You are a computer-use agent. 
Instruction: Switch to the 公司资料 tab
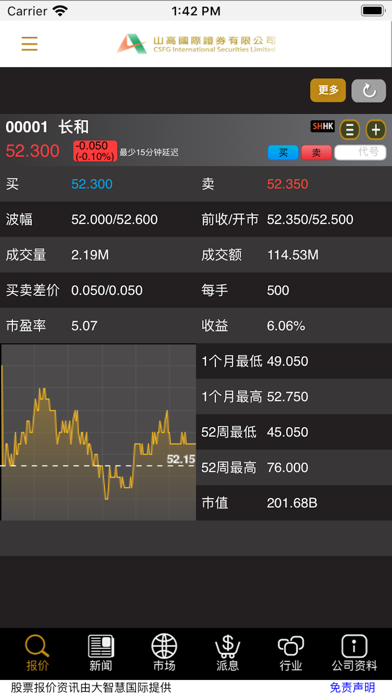[x=354, y=652]
